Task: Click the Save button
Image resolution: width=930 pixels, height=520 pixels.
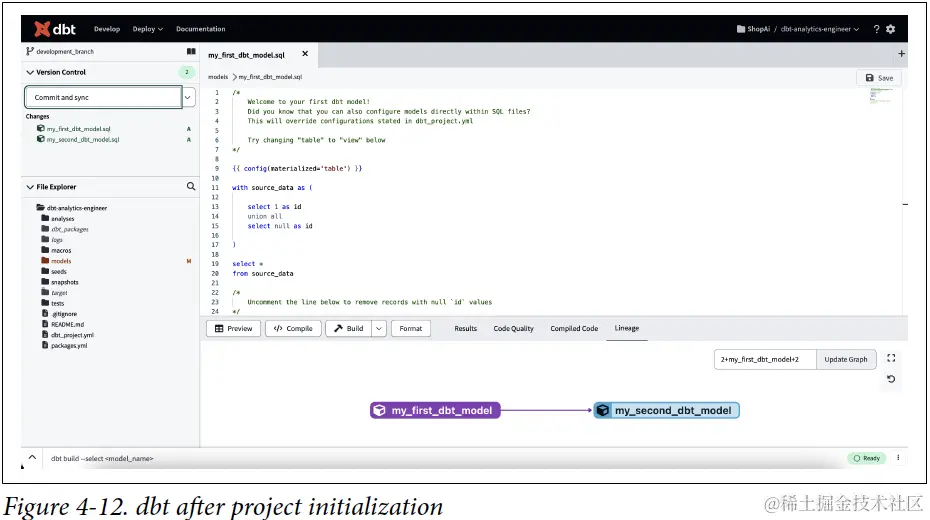Action: coord(879,78)
